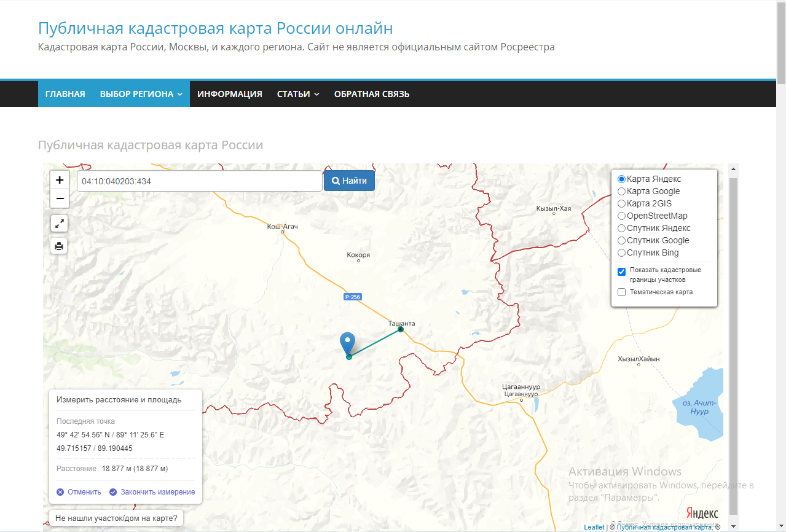Uncheck Показать кадастровые границы участков
Screen dimensions: 786x532
(x=621, y=272)
